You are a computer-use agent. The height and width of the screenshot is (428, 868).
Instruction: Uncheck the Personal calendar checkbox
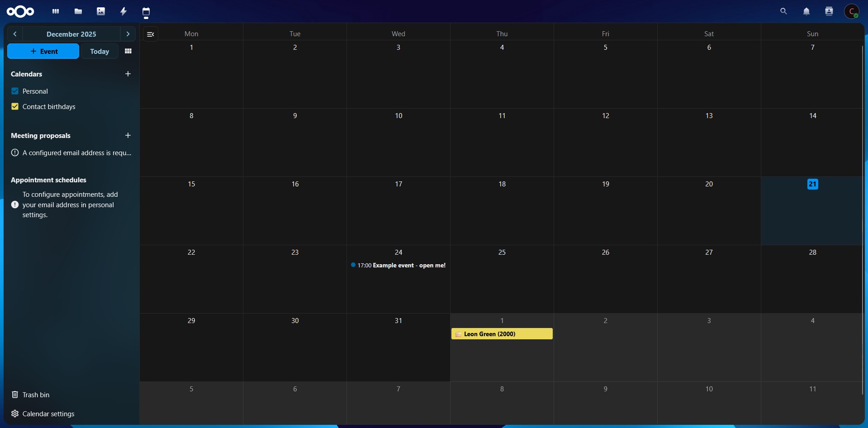click(x=15, y=91)
